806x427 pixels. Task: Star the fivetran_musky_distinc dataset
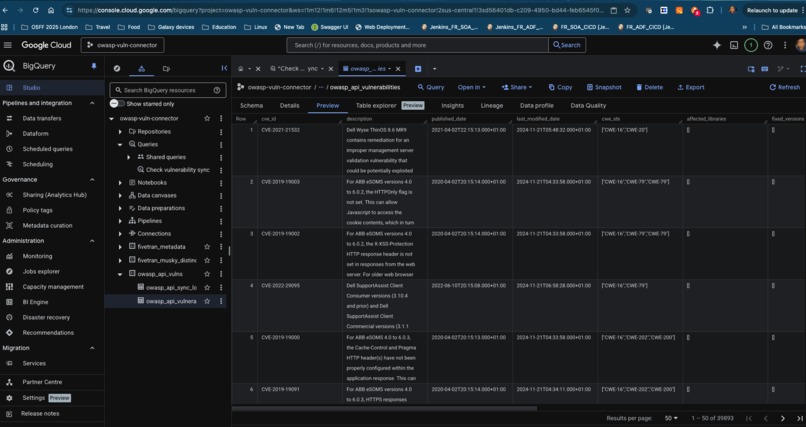(x=207, y=261)
